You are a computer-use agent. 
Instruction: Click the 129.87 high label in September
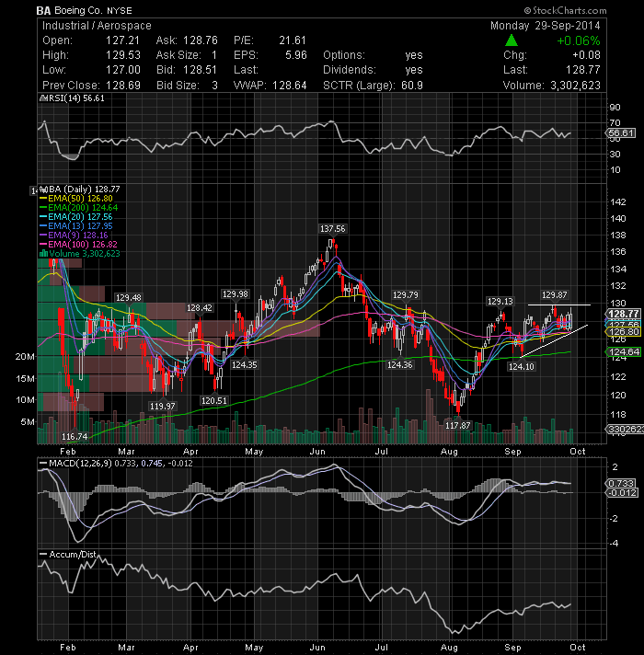pos(554,295)
